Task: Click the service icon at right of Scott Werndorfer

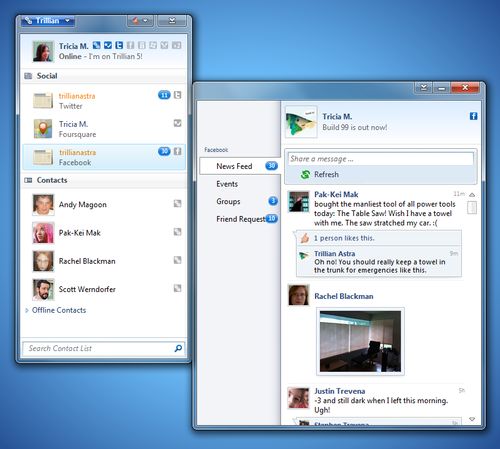Action: (178, 288)
